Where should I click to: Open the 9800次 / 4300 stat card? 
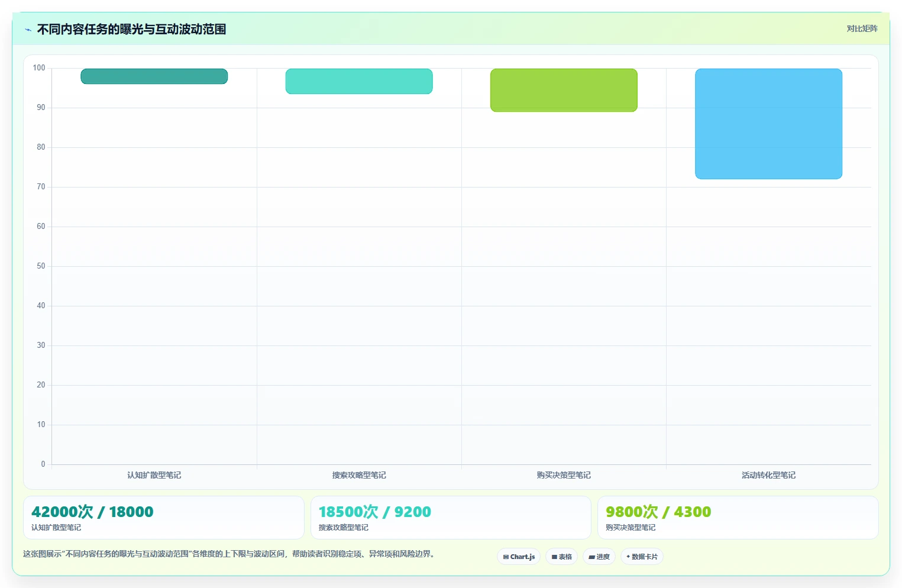point(738,518)
